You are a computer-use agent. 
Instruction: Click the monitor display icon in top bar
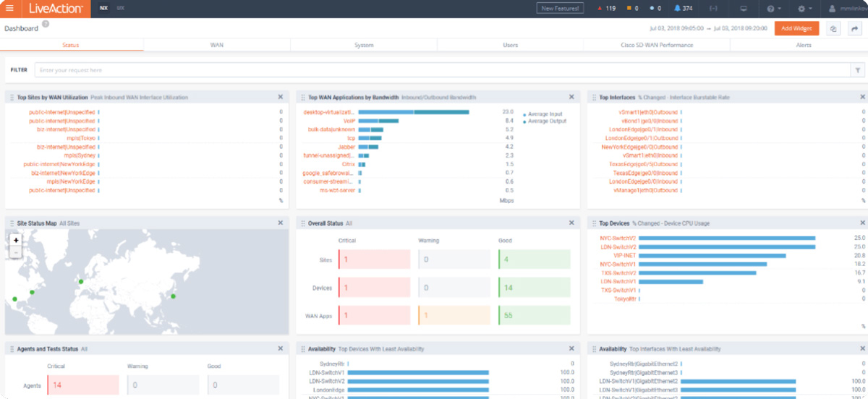click(x=744, y=9)
